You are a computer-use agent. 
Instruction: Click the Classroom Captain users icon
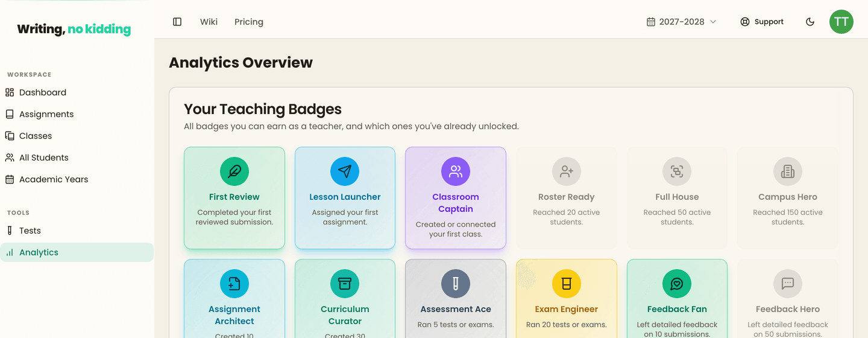coord(456,171)
